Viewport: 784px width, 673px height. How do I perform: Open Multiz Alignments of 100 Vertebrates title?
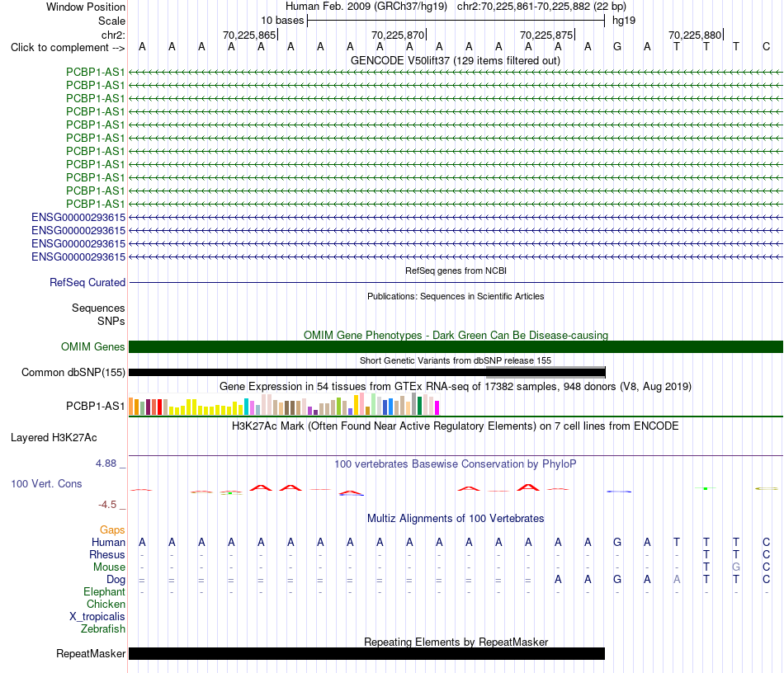click(x=456, y=519)
